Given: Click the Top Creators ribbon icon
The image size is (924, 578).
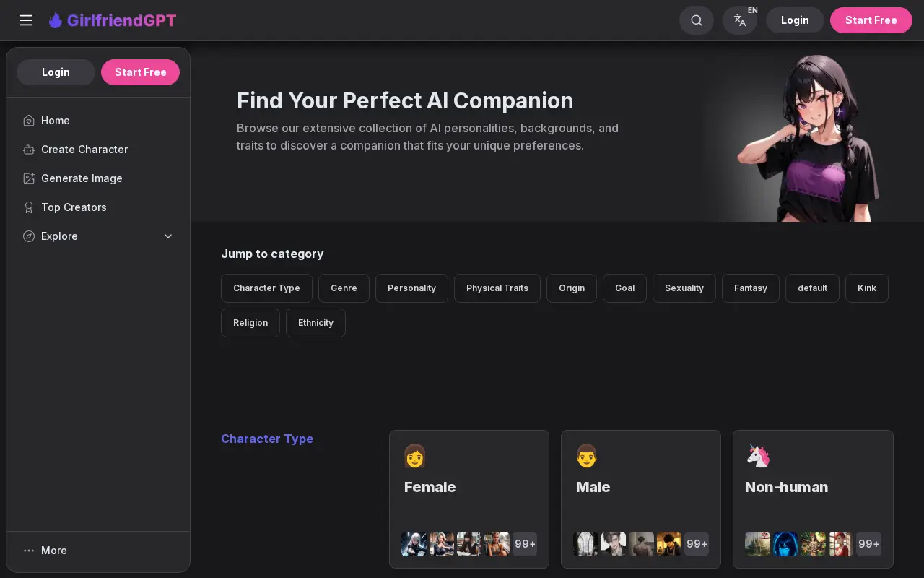Looking at the screenshot, I should (x=29, y=207).
